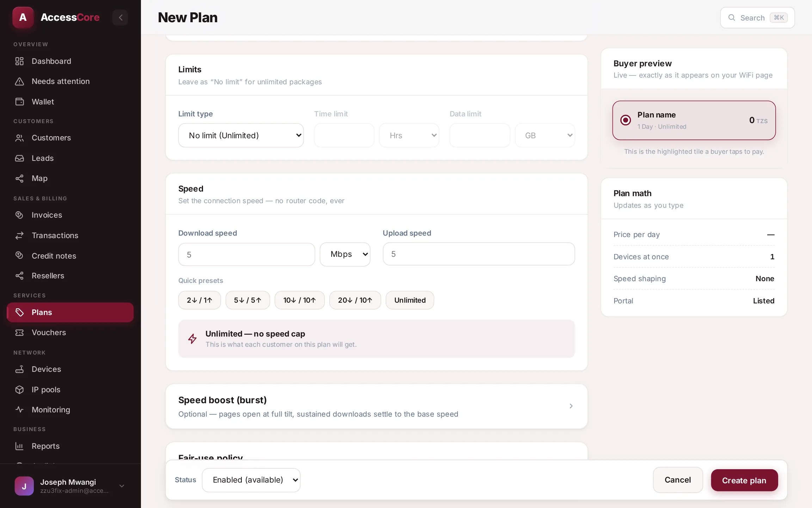This screenshot has width=812, height=508.
Task: Click the Download speed input field
Action: click(247, 254)
